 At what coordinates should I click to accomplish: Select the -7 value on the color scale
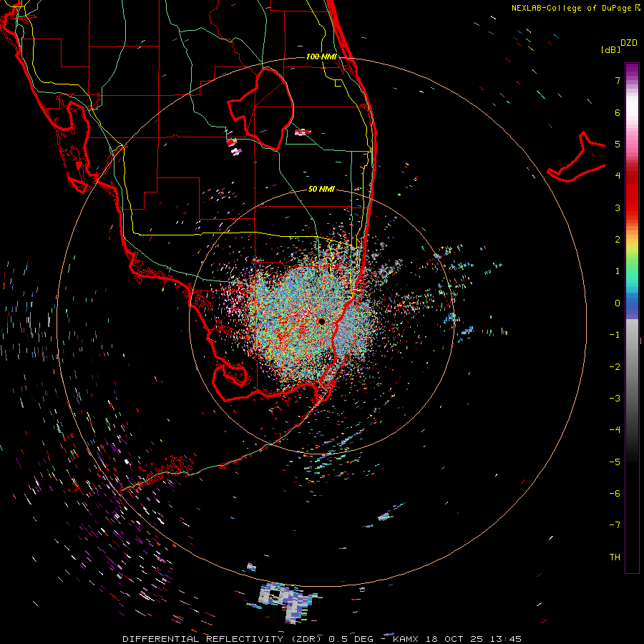pos(615,525)
